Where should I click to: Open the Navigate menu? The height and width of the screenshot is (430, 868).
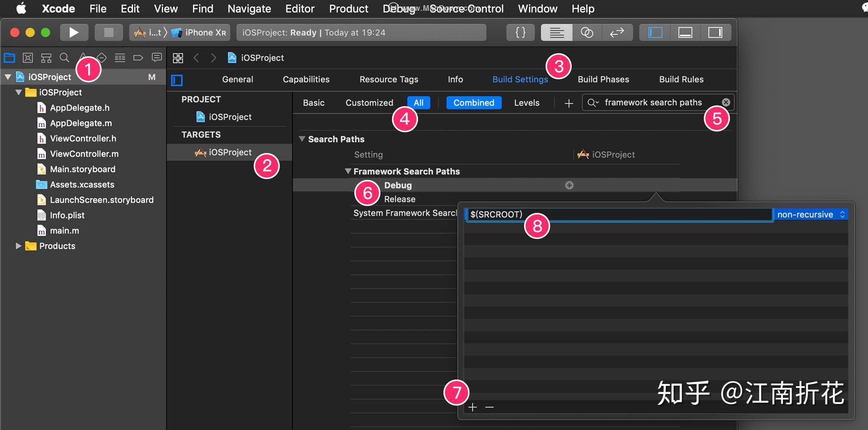[x=249, y=9]
